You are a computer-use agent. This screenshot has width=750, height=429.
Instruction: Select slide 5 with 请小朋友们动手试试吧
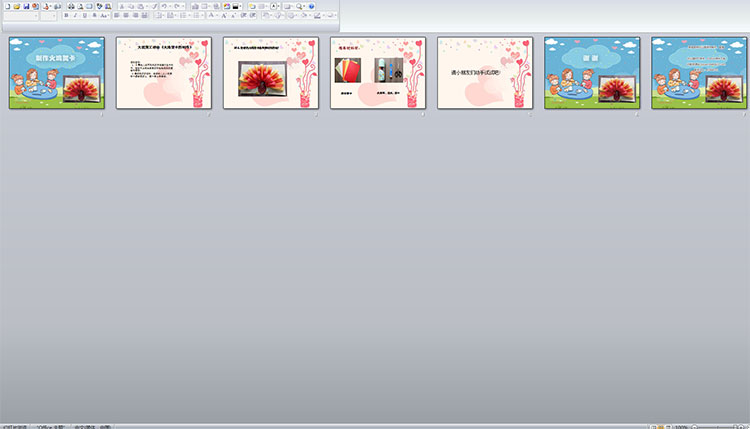point(485,73)
